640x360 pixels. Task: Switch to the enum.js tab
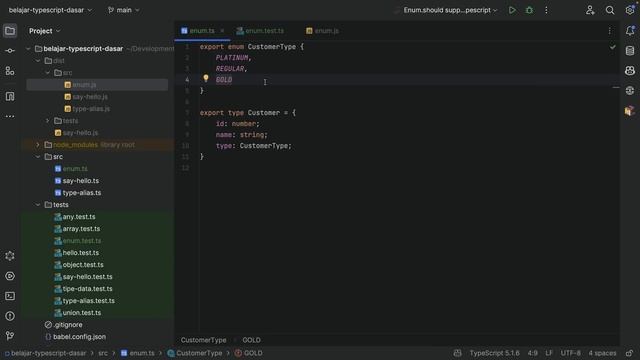[x=322, y=31]
